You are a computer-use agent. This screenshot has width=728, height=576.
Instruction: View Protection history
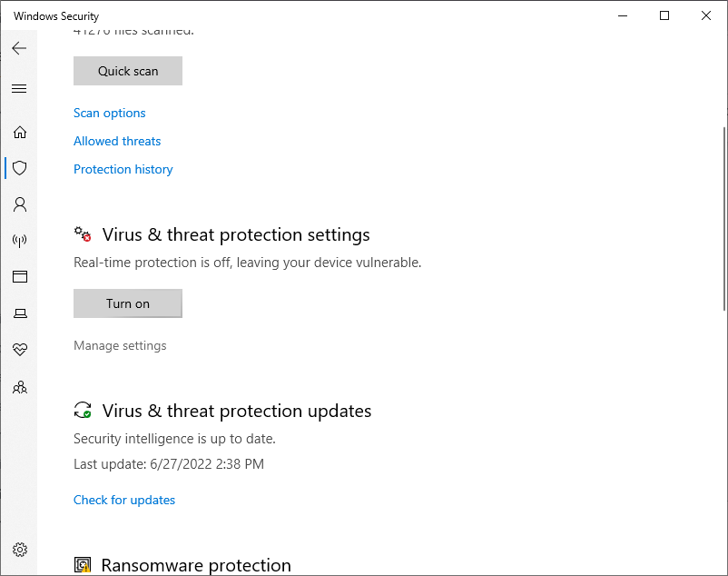pyautogui.click(x=123, y=170)
